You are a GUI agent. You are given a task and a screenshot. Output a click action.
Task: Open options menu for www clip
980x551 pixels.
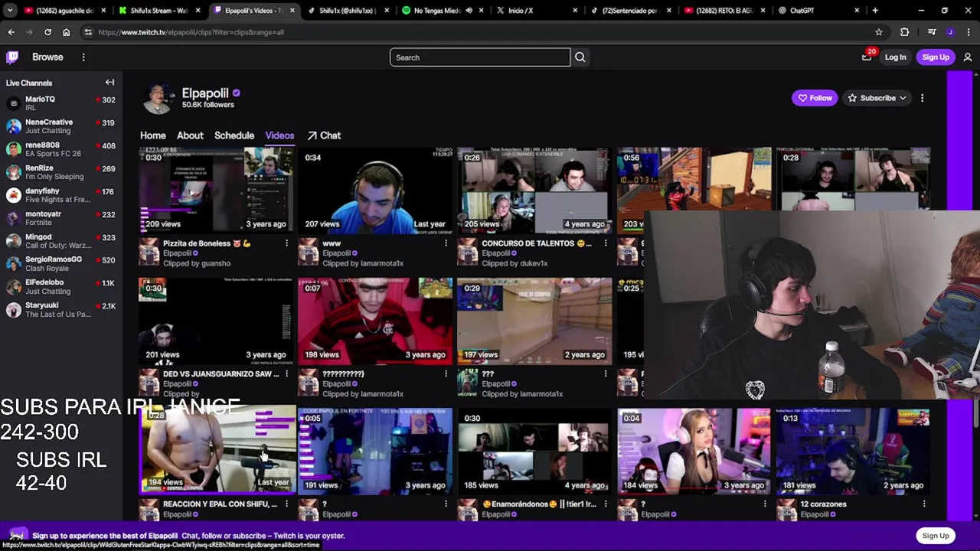coord(446,243)
